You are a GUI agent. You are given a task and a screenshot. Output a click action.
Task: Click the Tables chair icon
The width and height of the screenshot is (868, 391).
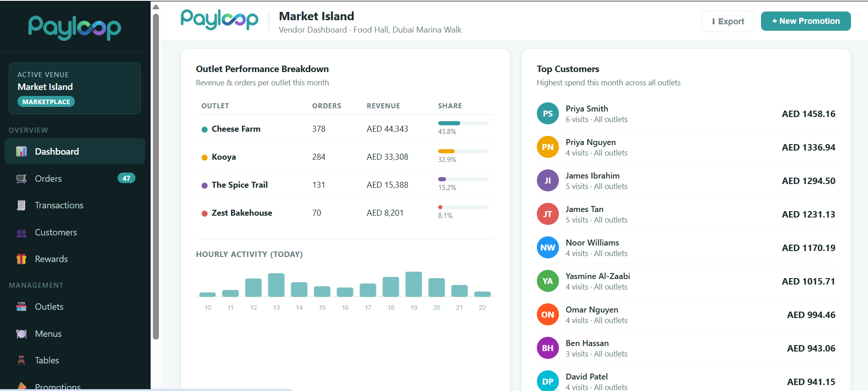[21, 360]
